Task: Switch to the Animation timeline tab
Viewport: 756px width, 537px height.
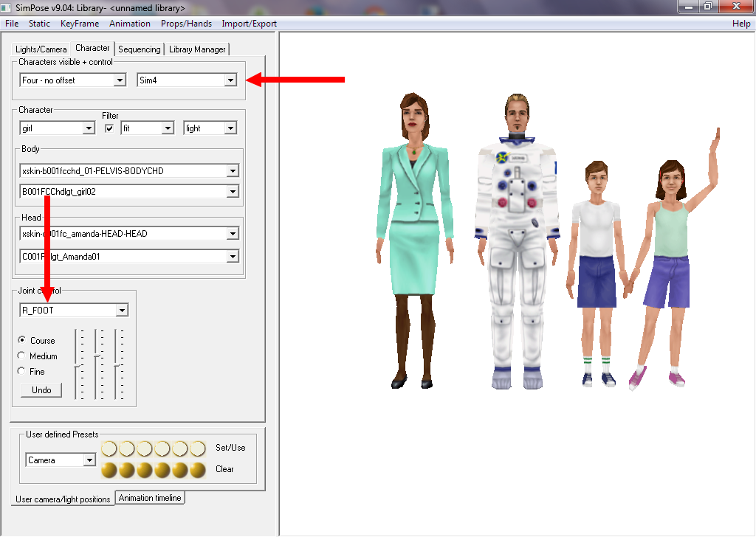Action: [x=150, y=498]
